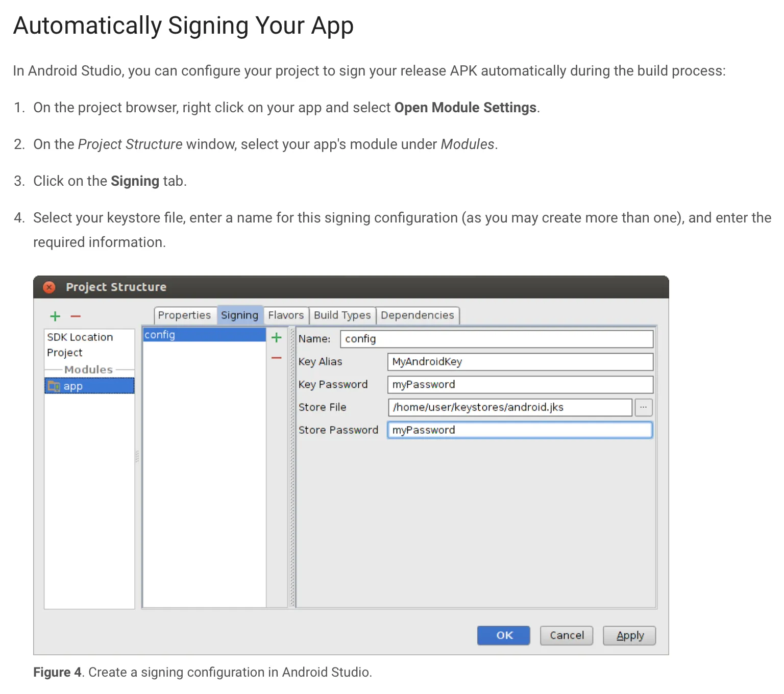
Task: Click the Project Structure window title
Action: (x=116, y=287)
